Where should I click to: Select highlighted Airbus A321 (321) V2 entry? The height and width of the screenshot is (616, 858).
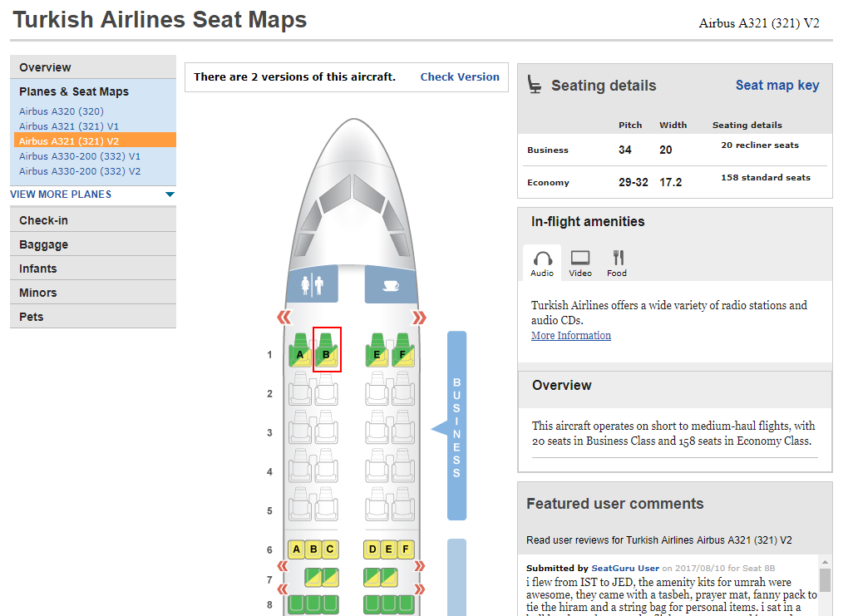96,140
